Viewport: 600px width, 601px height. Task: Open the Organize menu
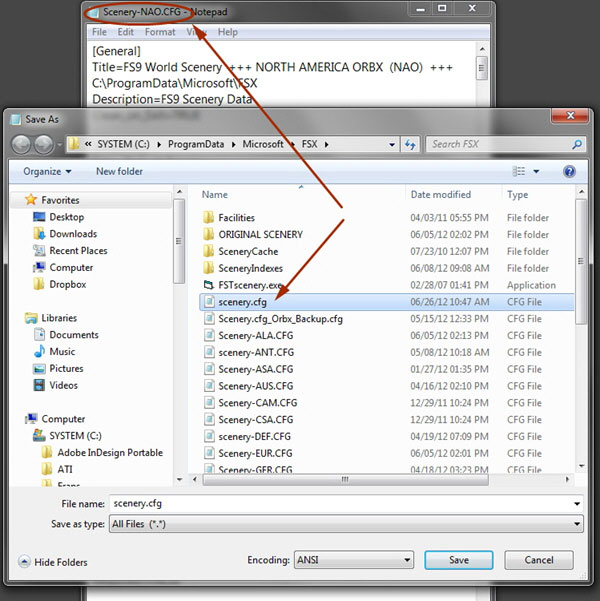47,172
